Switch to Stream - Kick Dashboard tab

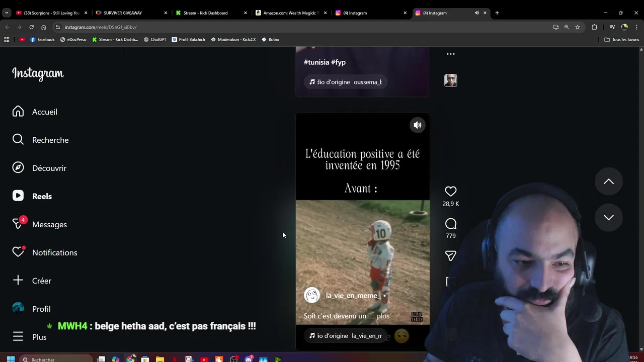(212, 13)
